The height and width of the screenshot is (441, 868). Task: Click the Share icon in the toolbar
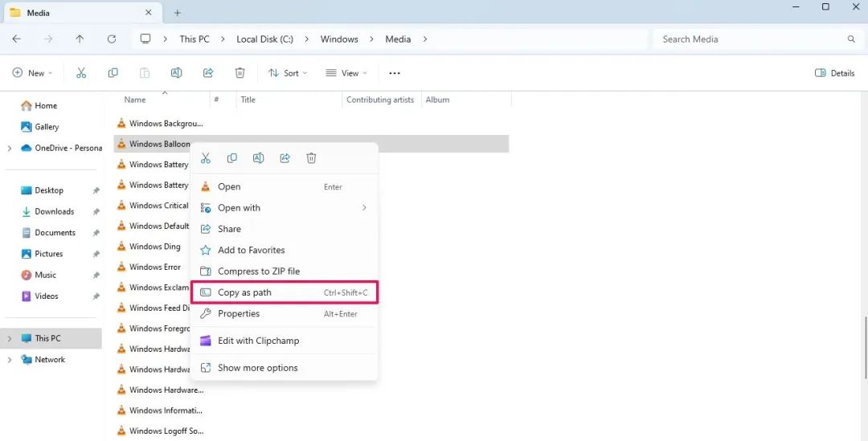coord(208,73)
